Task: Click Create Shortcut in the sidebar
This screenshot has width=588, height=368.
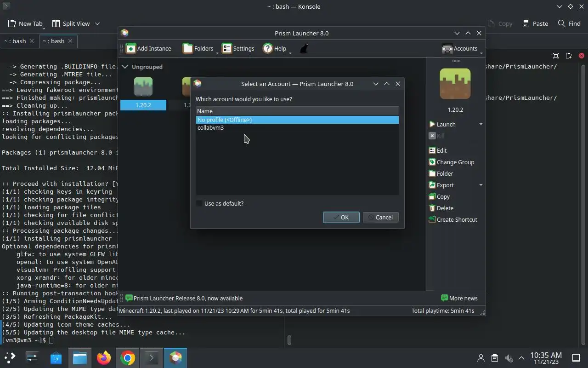Action: point(453,219)
